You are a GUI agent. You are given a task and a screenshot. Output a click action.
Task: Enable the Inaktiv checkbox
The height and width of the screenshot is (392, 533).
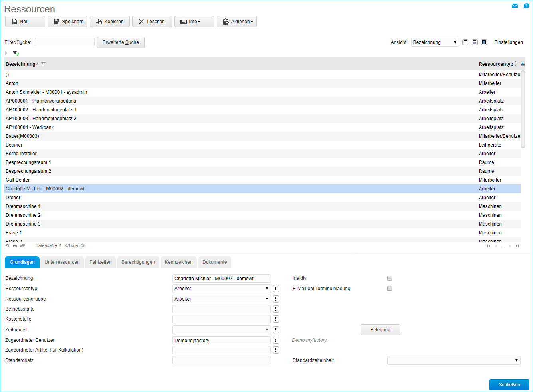tap(390, 278)
